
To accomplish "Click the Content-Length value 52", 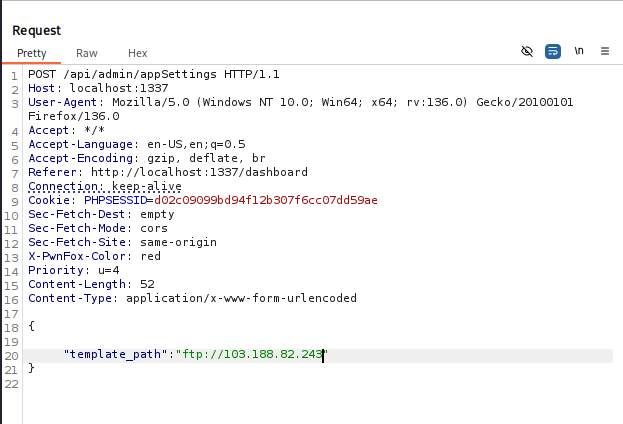I will 148,284.
